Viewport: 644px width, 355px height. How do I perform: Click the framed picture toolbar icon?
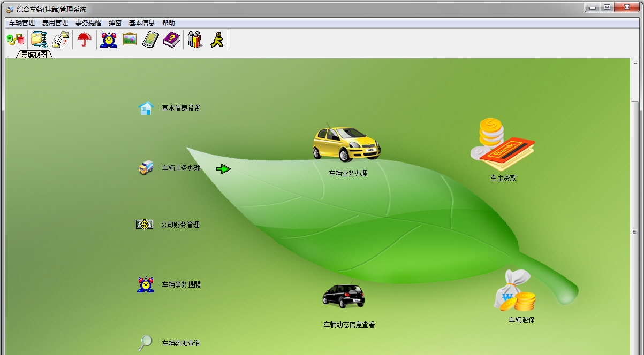[x=130, y=39]
